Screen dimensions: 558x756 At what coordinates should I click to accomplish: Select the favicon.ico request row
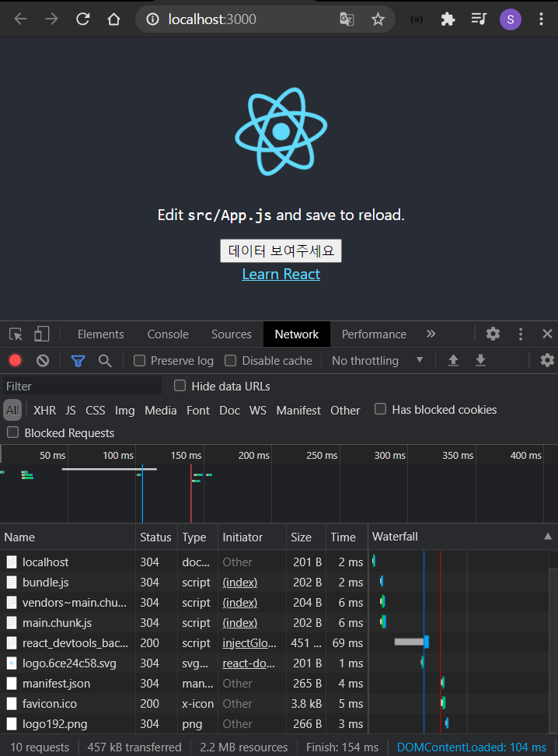(x=274, y=704)
